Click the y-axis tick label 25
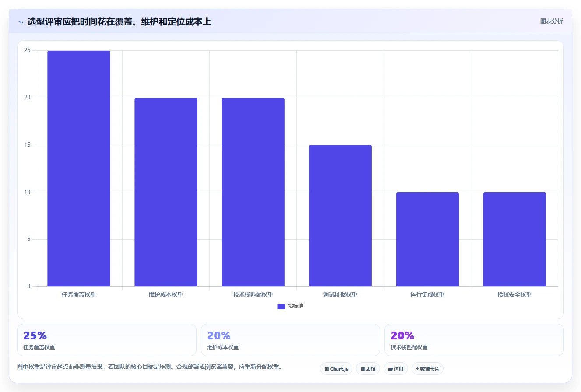Viewport: 581px width, 392px height. click(27, 50)
